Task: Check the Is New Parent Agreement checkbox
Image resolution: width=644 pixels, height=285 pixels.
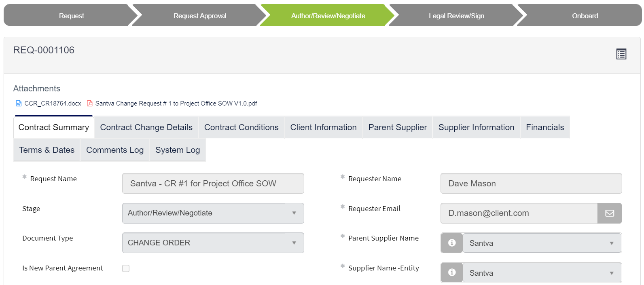Action: (126, 268)
